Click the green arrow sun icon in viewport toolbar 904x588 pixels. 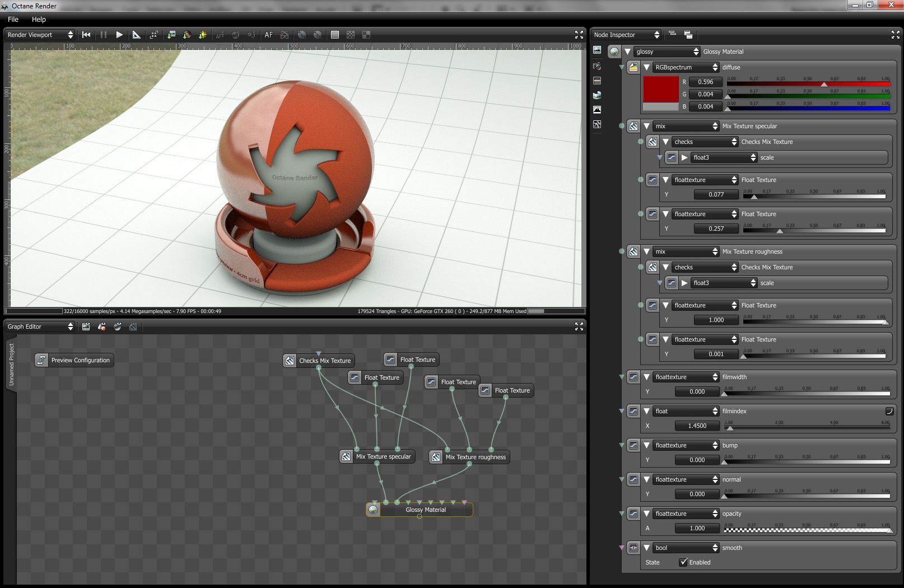click(203, 35)
